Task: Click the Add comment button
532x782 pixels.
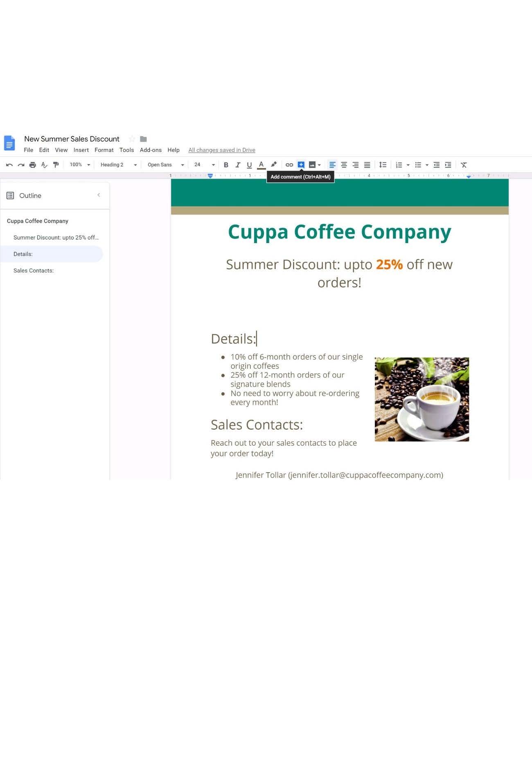Action: 301,165
